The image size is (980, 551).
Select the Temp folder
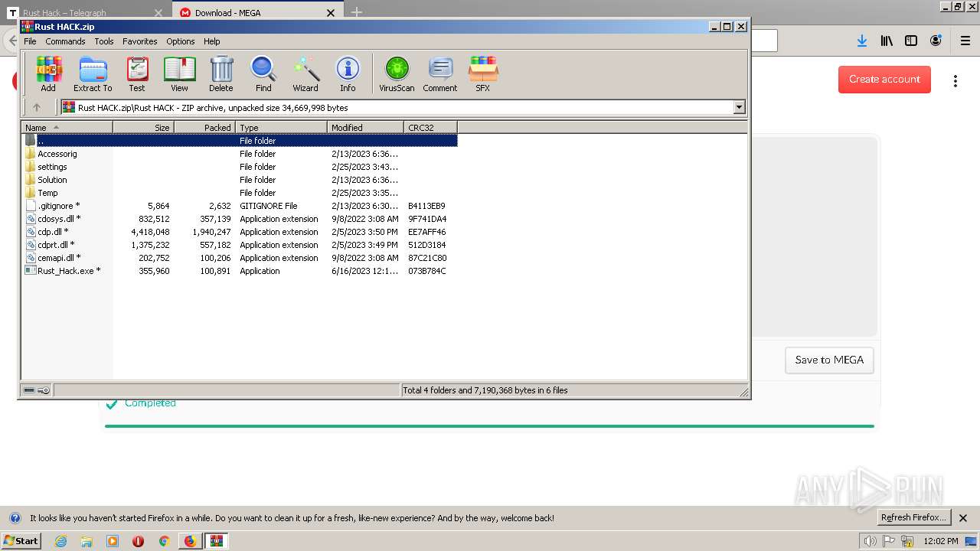click(x=47, y=193)
